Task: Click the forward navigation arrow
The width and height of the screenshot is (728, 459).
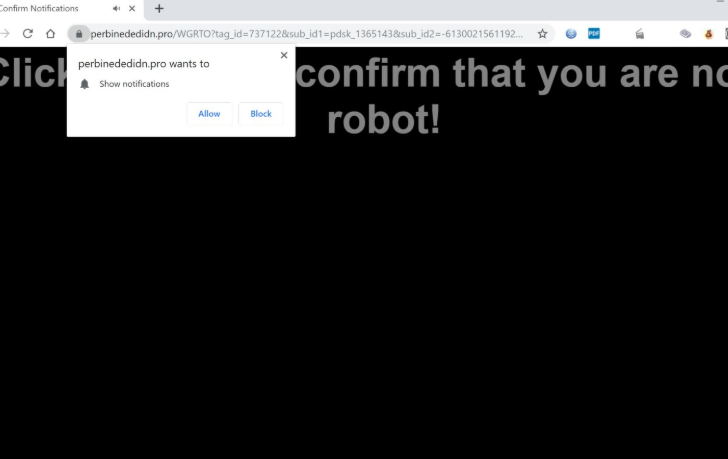Action: tap(5, 33)
